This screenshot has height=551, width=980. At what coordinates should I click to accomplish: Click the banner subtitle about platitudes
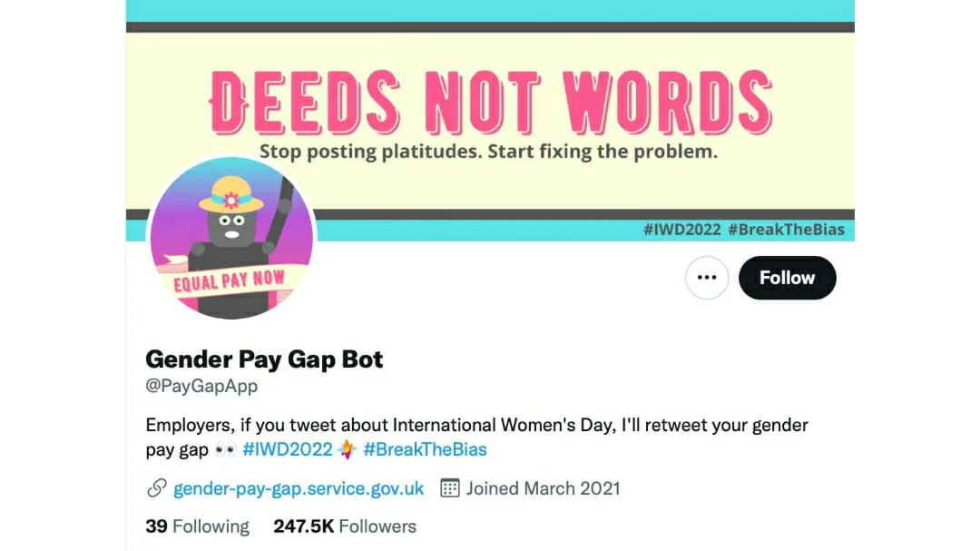489,152
